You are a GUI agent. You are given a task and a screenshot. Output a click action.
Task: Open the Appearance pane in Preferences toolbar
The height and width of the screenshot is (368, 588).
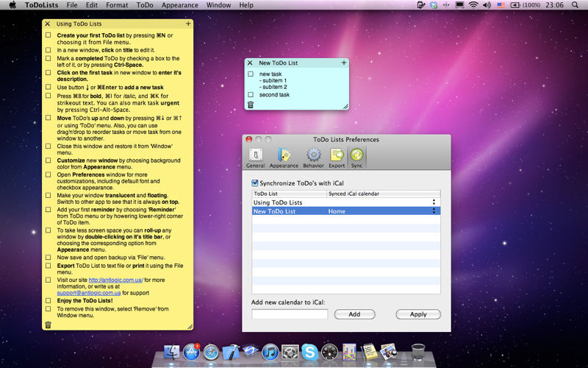pos(284,158)
